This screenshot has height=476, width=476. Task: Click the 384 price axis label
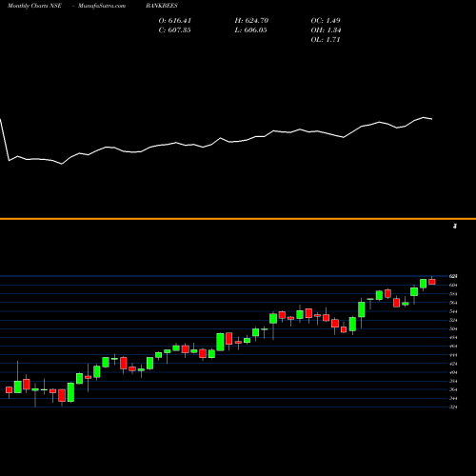point(453,381)
